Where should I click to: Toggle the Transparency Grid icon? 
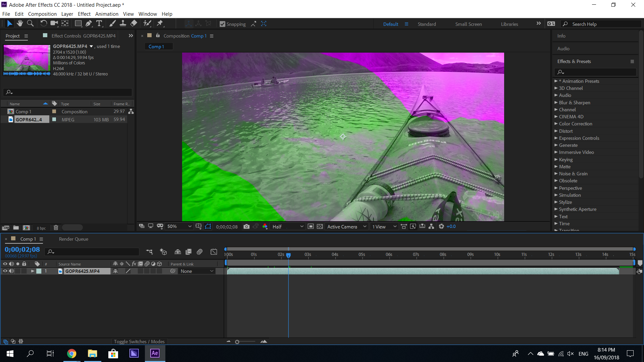tap(320, 227)
